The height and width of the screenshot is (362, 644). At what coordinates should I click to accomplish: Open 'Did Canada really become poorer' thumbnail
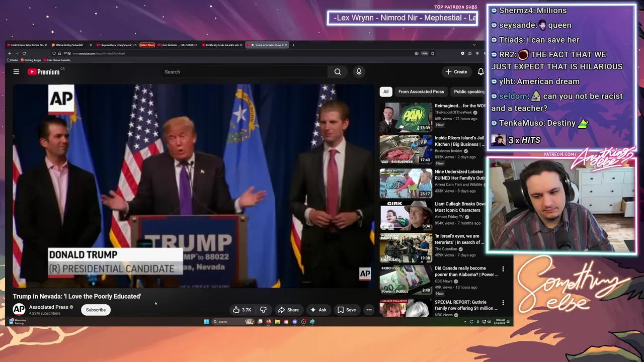pyautogui.click(x=406, y=280)
